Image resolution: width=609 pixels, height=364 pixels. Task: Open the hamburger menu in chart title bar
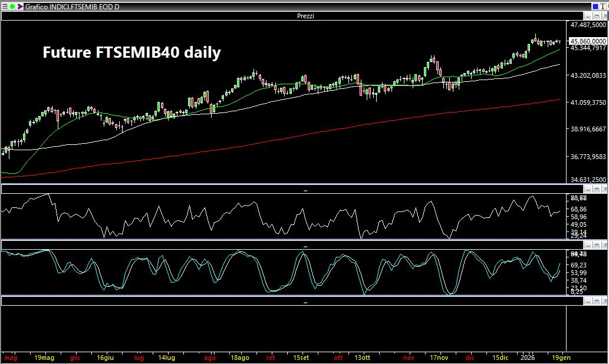5,6
